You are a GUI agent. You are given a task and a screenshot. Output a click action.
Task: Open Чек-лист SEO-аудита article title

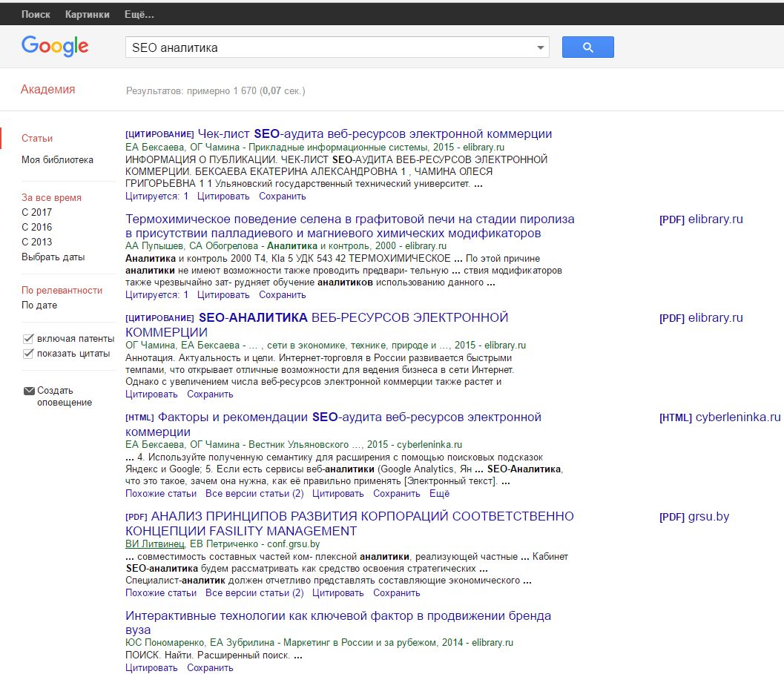tap(375, 134)
